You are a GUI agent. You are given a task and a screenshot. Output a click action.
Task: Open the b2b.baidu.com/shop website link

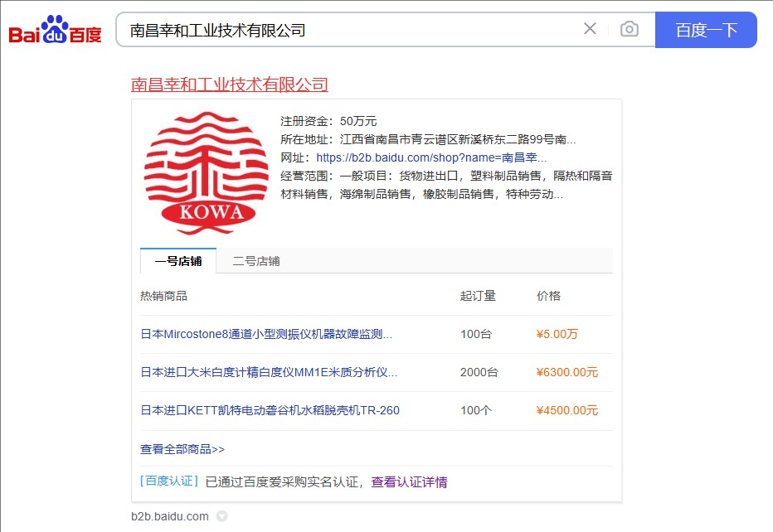pyautogui.click(x=431, y=157)
